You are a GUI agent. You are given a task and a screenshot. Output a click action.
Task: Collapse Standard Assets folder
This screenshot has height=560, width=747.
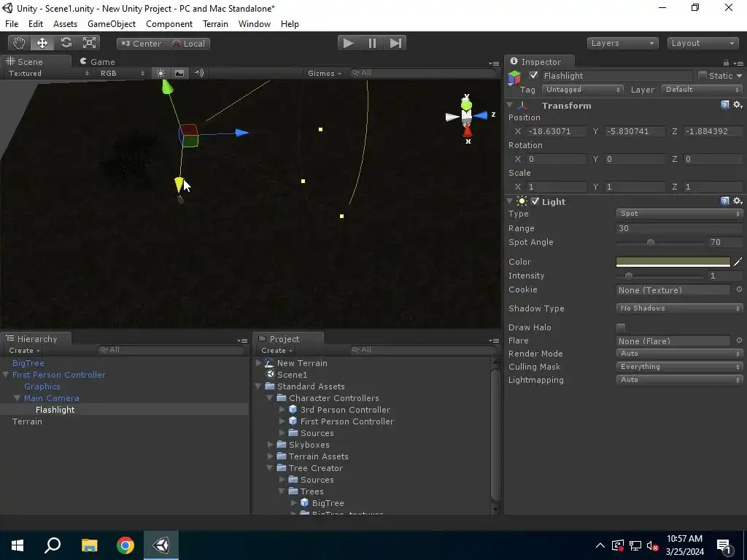tap(258, 386)
